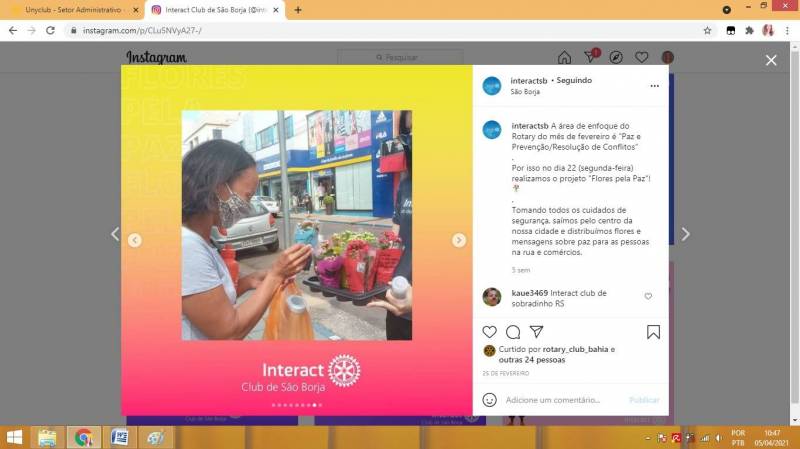Like the post with the heart icon
The height and width of the screenshot is (449, 800).
(x=489, y=332)
